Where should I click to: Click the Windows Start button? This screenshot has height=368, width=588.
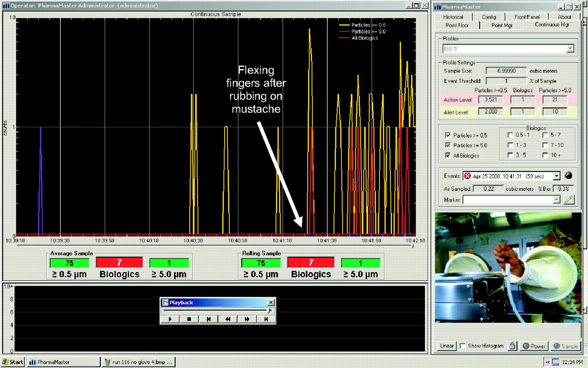[13, 362]
